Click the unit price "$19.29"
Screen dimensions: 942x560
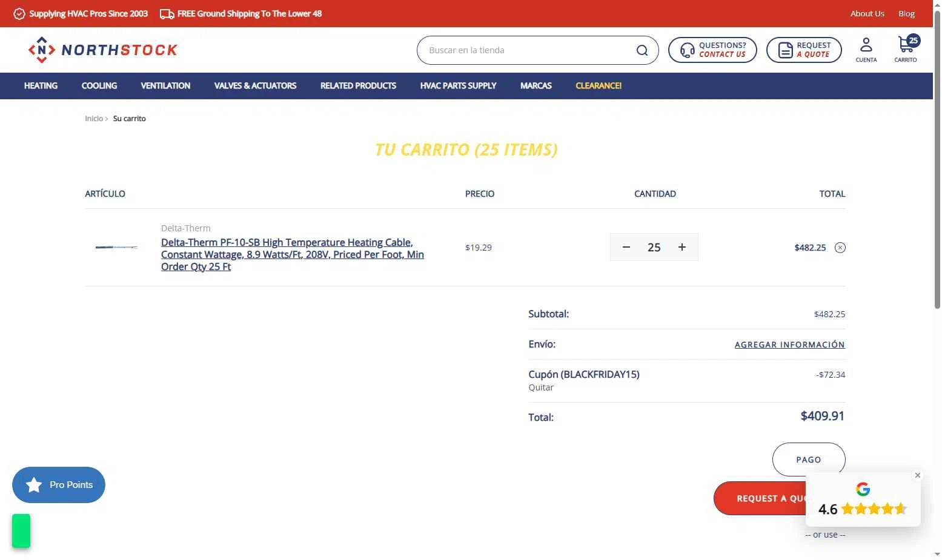tap(479, 248)
